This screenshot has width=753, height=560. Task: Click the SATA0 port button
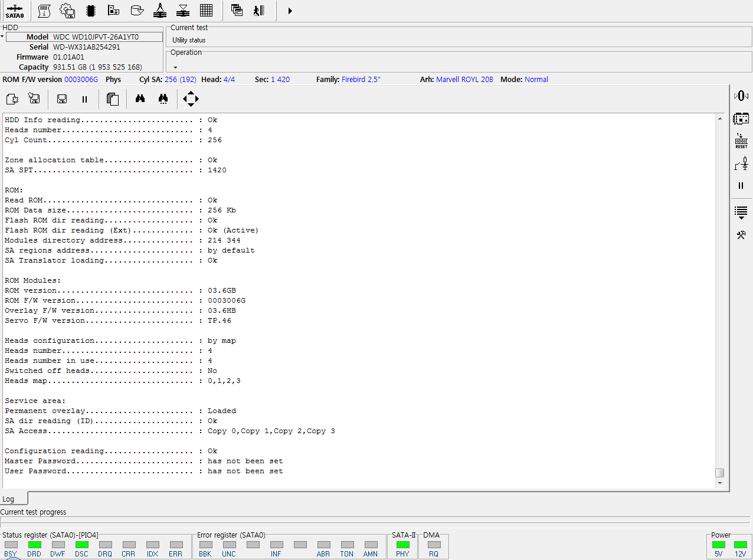pyautogui.click(x=15, y=11)
